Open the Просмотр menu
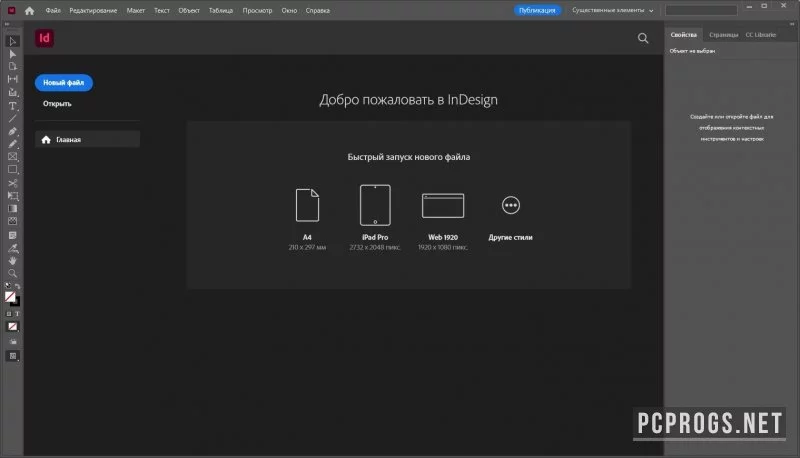800x458 pixels. click(x=257, y=10)
